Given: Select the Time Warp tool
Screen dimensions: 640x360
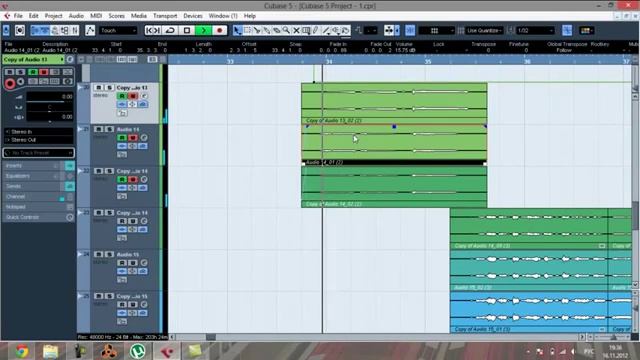Looking at the screenshot, I should 306,31.
